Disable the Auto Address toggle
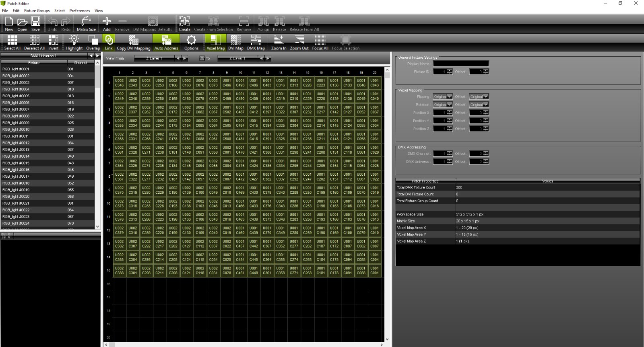The height and width of the screenshot is (347, 644). coord(166,42)
